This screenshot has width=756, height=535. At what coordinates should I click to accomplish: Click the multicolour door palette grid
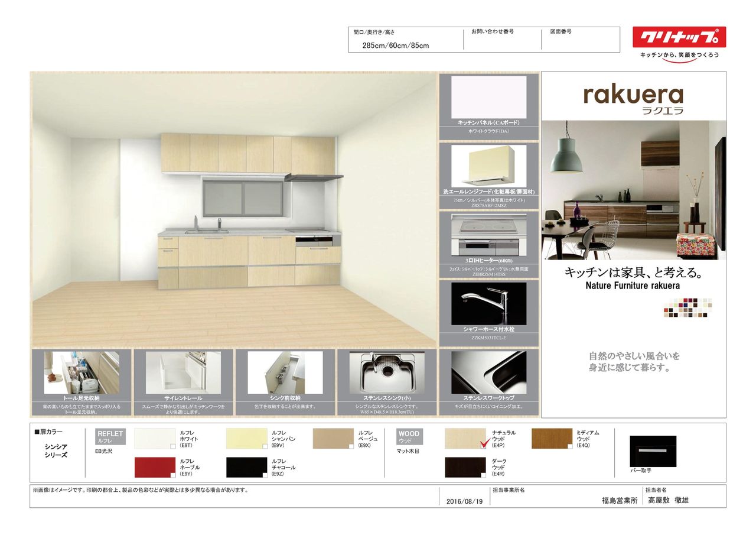coord(687,307)
